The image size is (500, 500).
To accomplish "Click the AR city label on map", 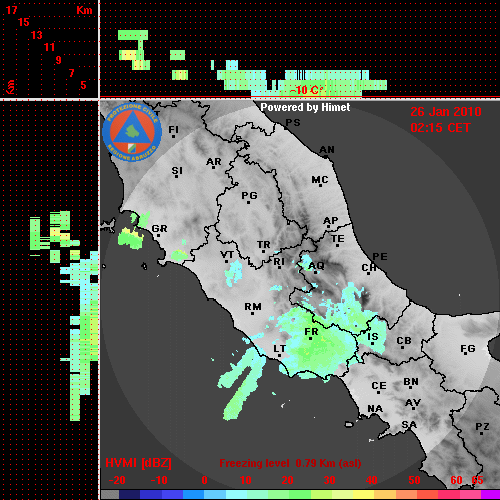I will point(214,162).
